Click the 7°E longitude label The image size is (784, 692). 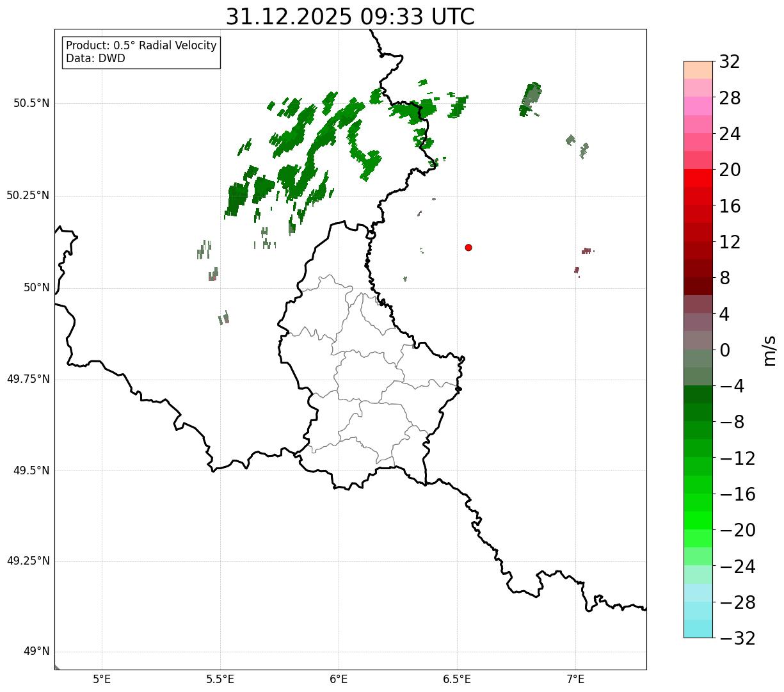pos(575,679)
